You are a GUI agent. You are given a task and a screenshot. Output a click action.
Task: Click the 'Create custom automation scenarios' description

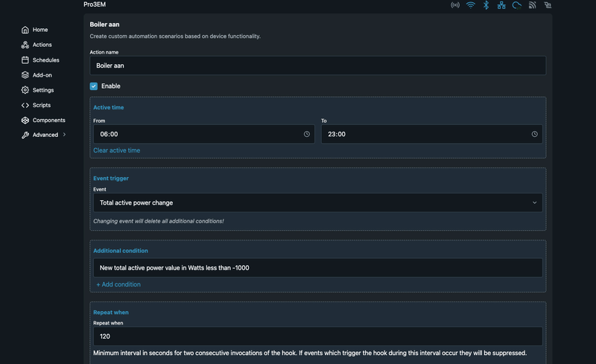point(175,36)
